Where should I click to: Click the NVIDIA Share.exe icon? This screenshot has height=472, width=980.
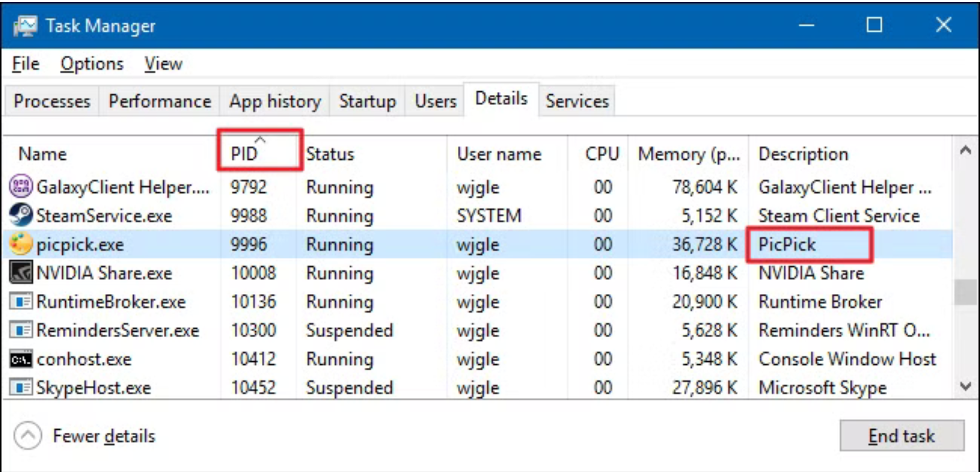click(21, 272)
